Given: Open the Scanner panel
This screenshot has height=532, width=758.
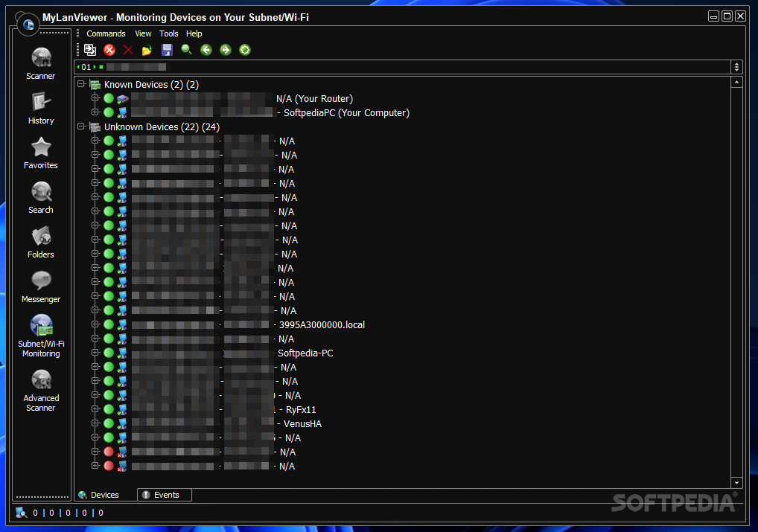Looking at the screenshot, I should [x=41, y=63].
